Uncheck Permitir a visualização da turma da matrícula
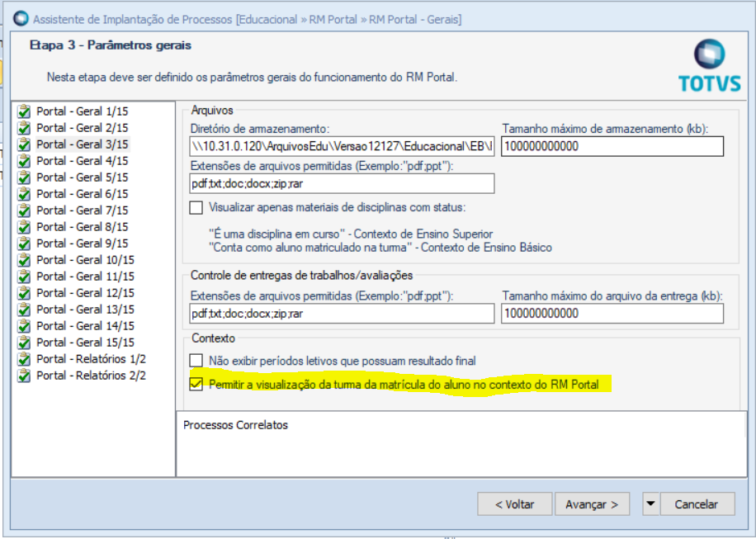Image resolution: width=756 pixels, height=539 pixels. point(196,385)
